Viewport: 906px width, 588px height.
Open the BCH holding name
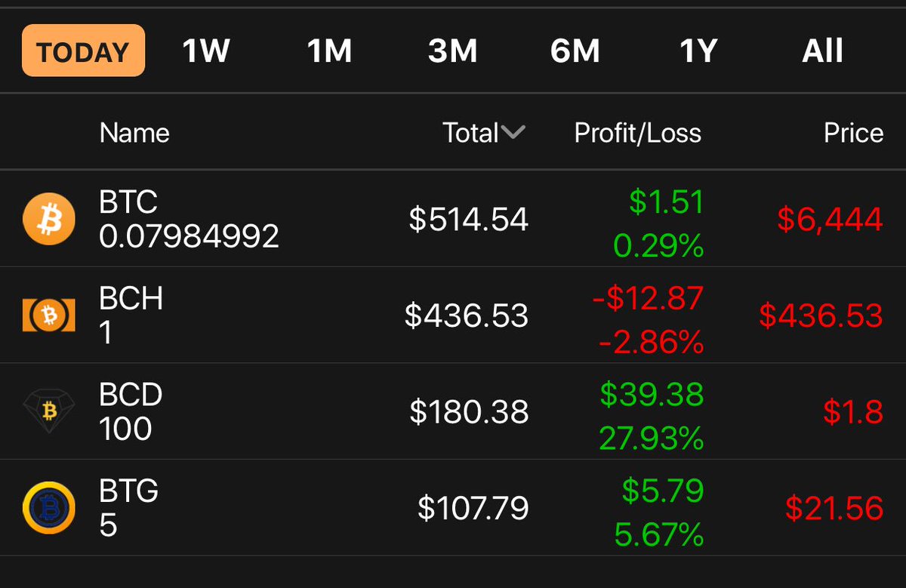[x=131, y=299]
